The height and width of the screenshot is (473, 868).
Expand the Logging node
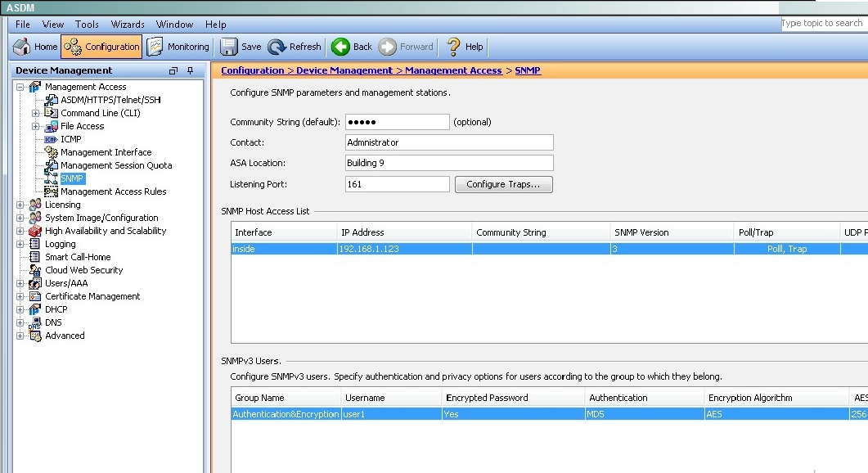[x=20, y=244]
